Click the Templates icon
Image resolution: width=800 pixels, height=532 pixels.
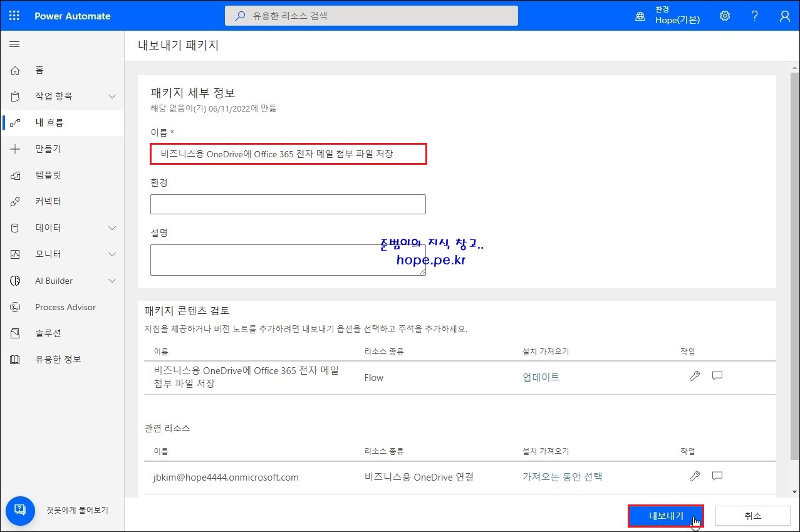[x=15, y=175]
